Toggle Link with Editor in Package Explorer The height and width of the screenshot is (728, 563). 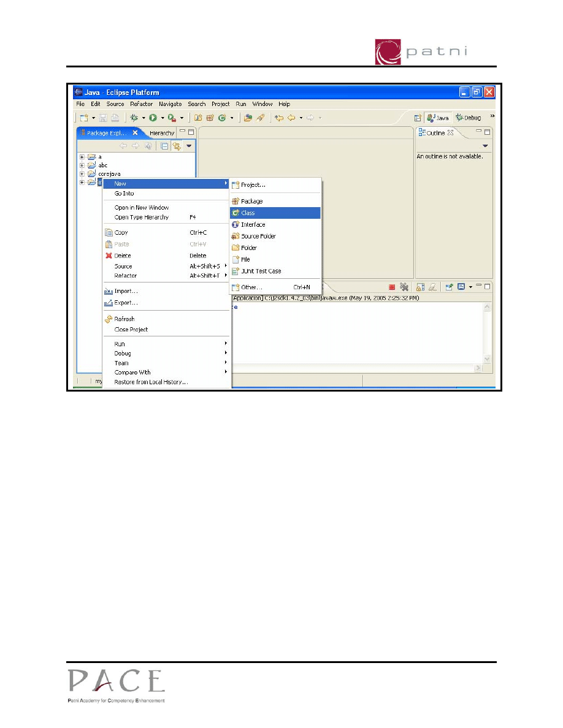(x=177, y=146)
